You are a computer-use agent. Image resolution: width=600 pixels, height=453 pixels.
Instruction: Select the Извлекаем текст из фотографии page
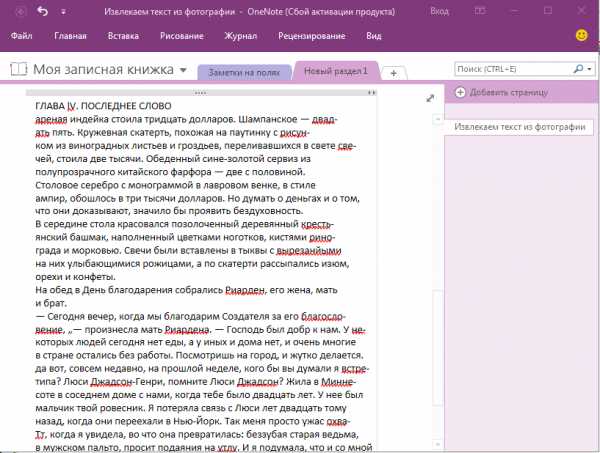tap(519, 127)
